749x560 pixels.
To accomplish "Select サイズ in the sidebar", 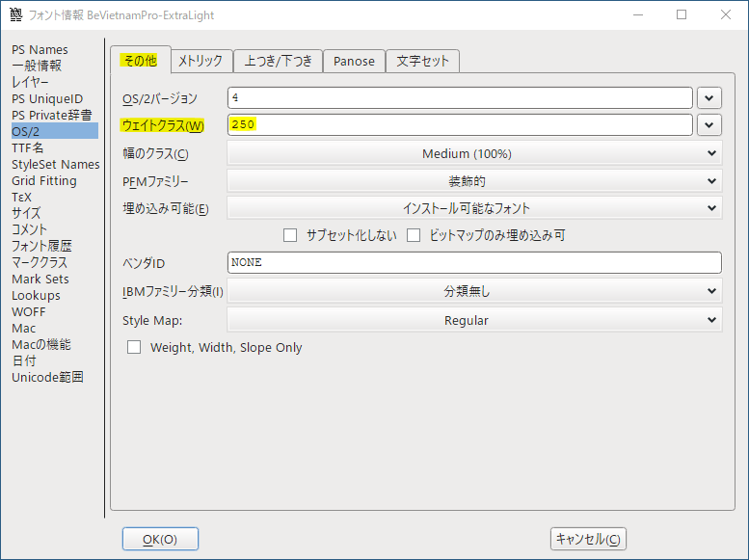I will pos(26,213).
